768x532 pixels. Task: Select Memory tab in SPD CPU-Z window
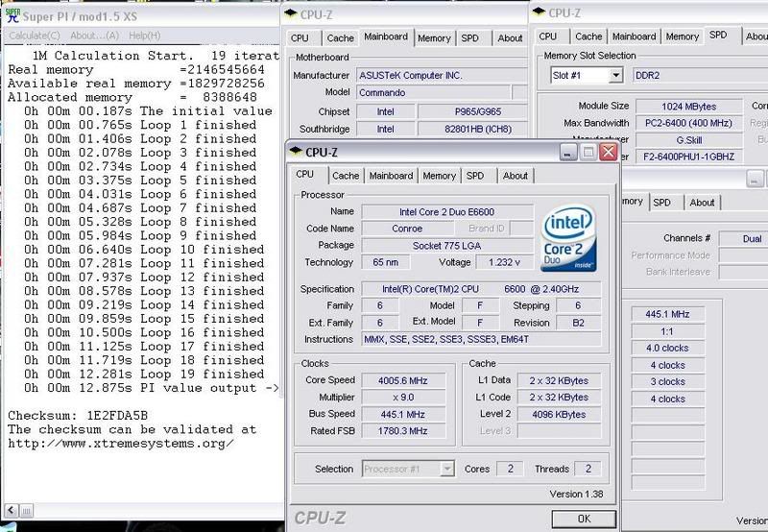[683, 36]
